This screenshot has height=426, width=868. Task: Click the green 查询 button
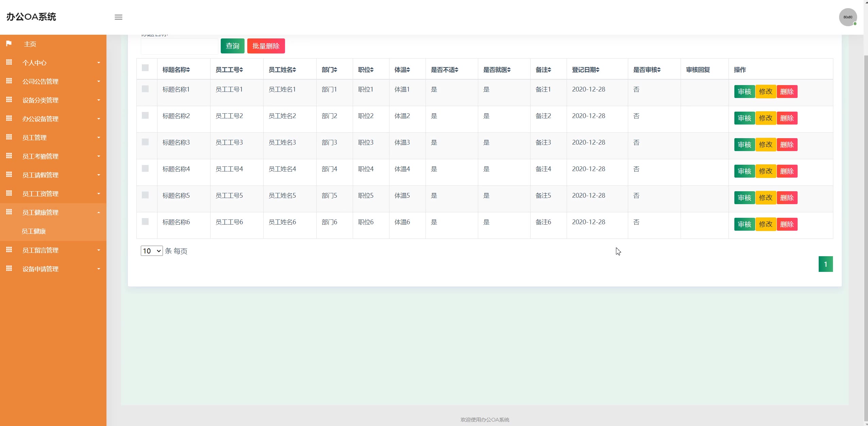point(232,46)
